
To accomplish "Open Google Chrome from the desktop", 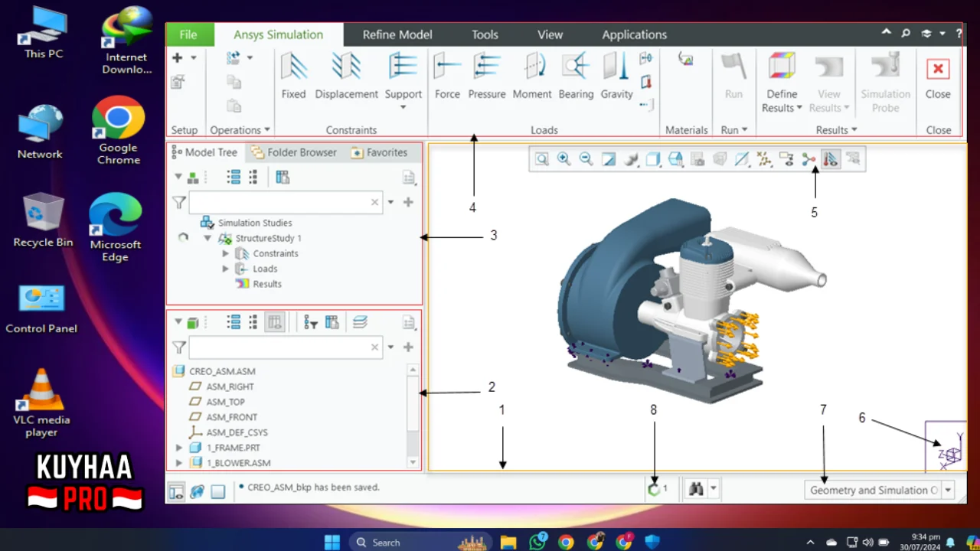I will (x=118, y=130).
